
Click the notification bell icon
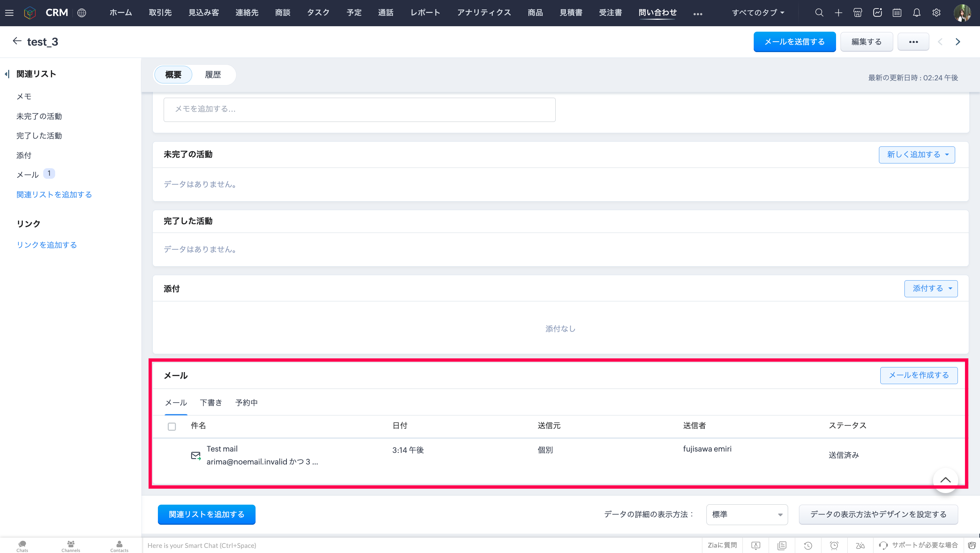pyautogui.click(x=916, y=13)
